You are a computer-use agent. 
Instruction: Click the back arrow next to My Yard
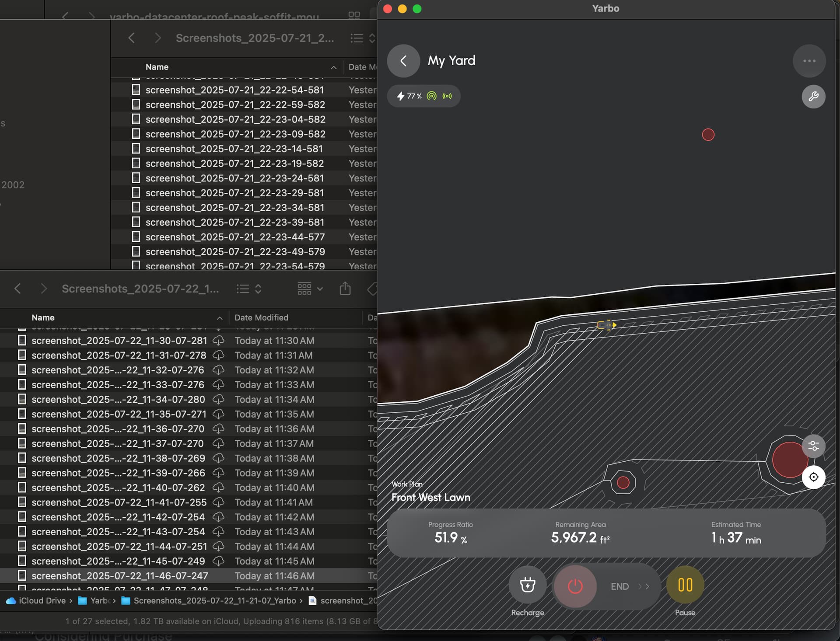[x=403, y=61]
